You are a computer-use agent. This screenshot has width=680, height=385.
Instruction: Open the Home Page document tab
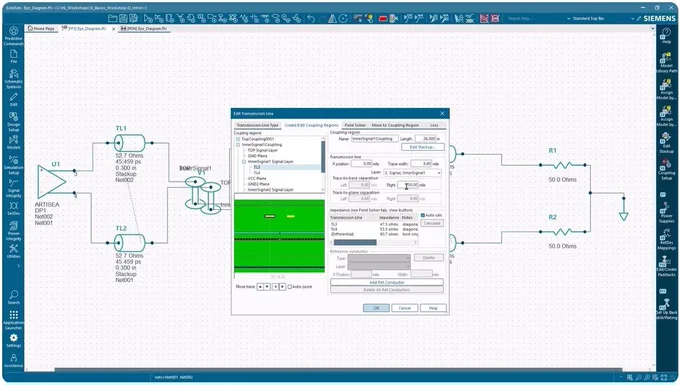pos(42,29)
